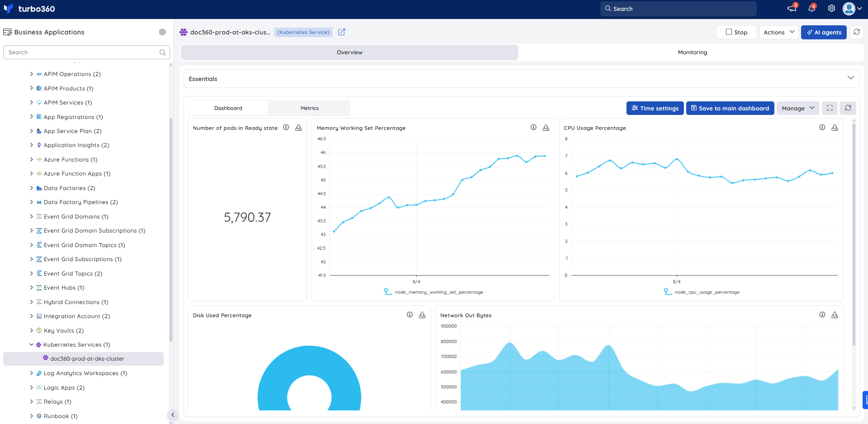The height and width of the screenshot is (424, 868).
Task: Open the Manage dropdown
Action: (798, 108)
